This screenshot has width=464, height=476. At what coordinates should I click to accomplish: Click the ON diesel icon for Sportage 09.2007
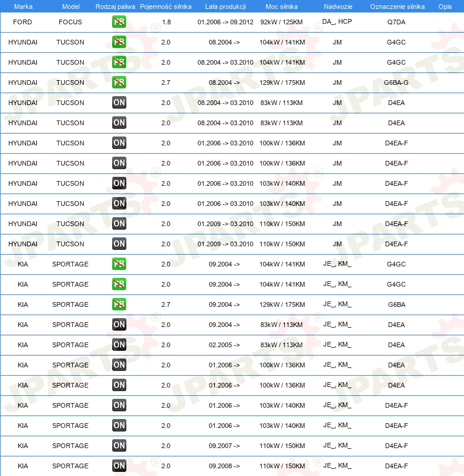coord(119,446)
